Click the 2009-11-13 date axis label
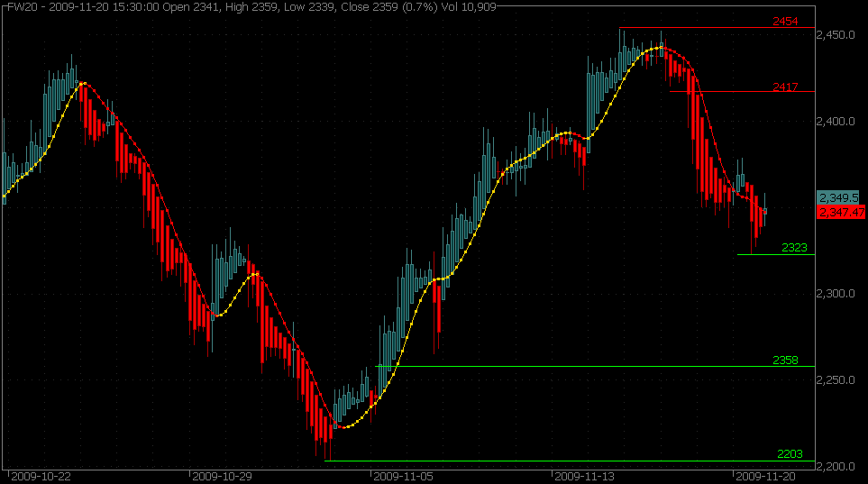 585,477
